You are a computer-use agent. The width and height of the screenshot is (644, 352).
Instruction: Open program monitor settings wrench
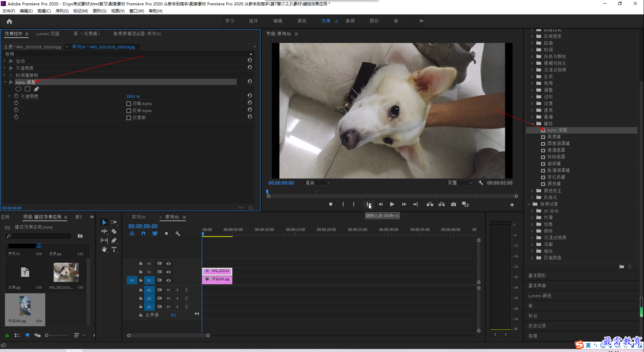(481, 183)
